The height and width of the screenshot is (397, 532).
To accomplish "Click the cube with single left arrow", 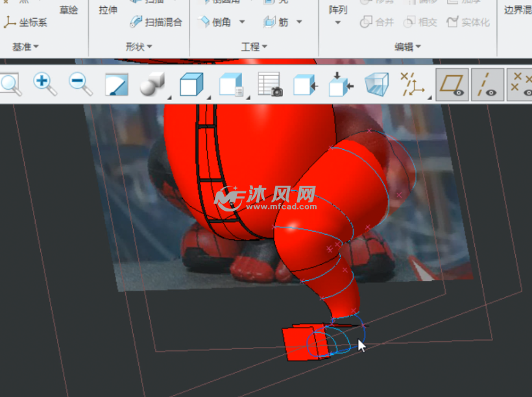I will point(306,85).
